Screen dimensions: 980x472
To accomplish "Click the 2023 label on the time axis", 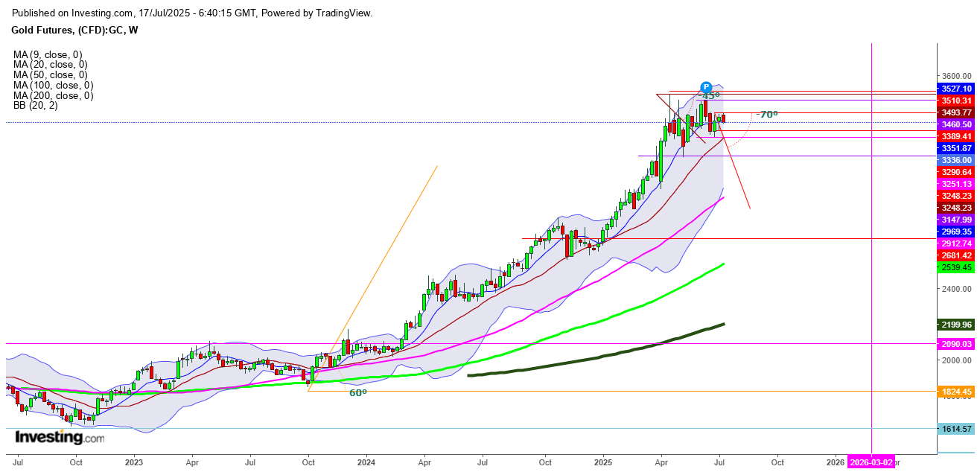I will (x=133, y=462).
